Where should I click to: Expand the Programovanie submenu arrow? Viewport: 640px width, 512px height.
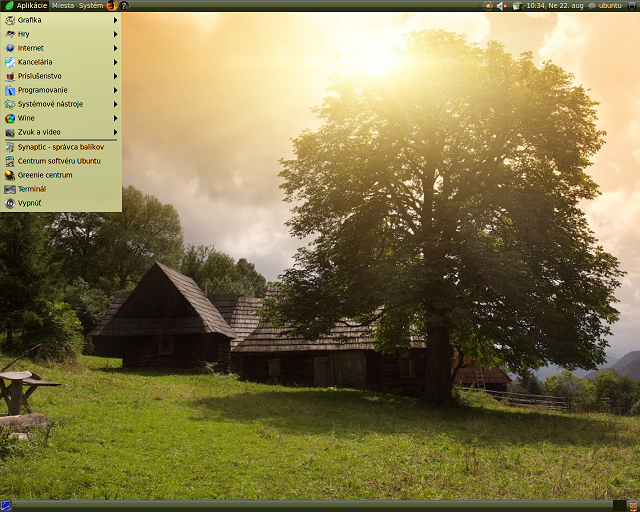pyautogui.click(x=116, y=90)
